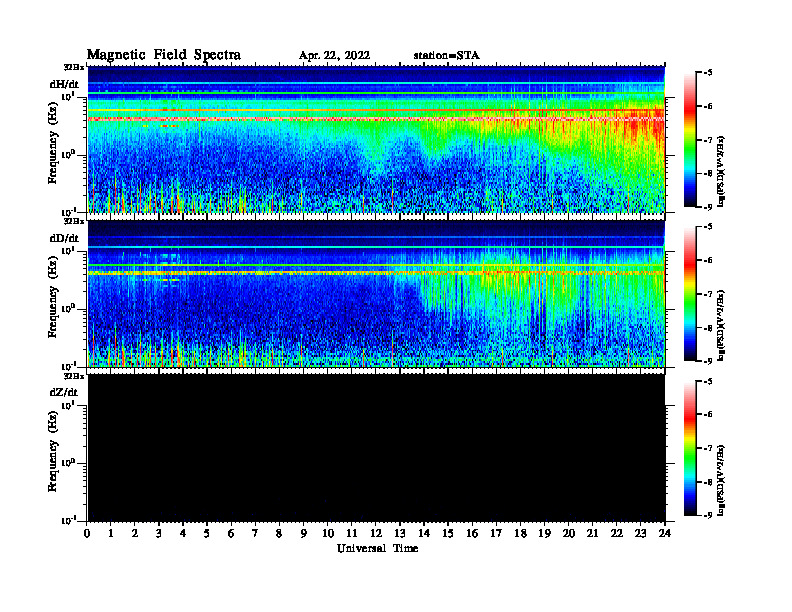Click the "Universal Time" axis title
This screenshot has width=792, height=612.
[377, 548]
